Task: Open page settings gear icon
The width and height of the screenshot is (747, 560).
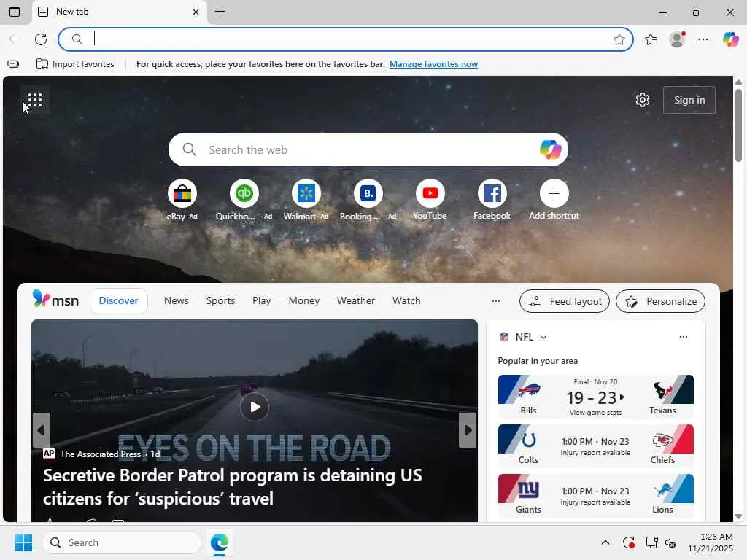Action: (643, 100)
